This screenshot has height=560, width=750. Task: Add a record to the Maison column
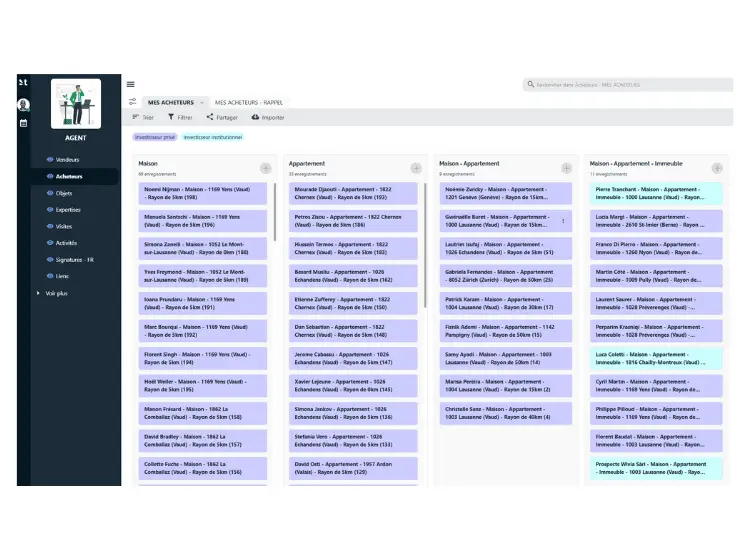(265, 168)
